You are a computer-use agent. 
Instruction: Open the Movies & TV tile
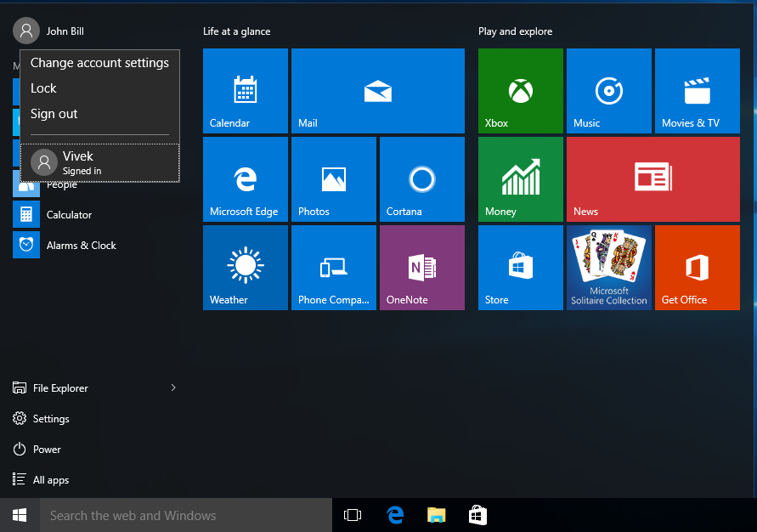(x=698, y=91)
